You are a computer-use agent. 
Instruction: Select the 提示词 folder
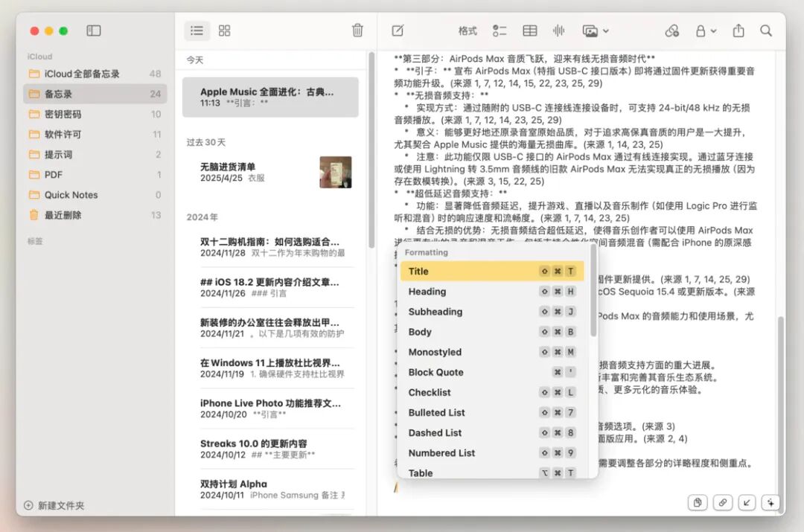(x=95, y=154)
